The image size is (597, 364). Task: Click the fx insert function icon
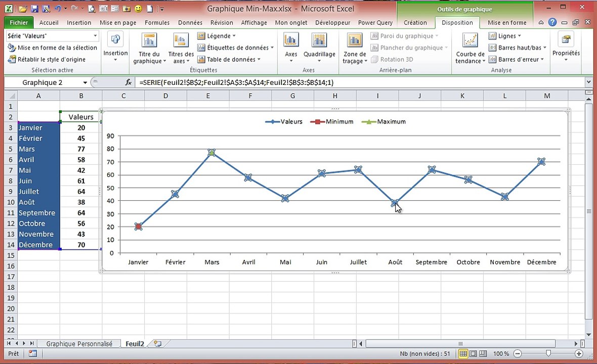click(x=129, y=82)
